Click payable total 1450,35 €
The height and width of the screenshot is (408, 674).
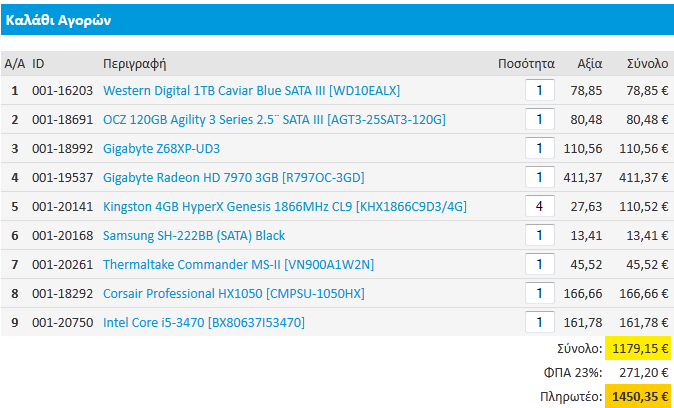pos(638,396)
